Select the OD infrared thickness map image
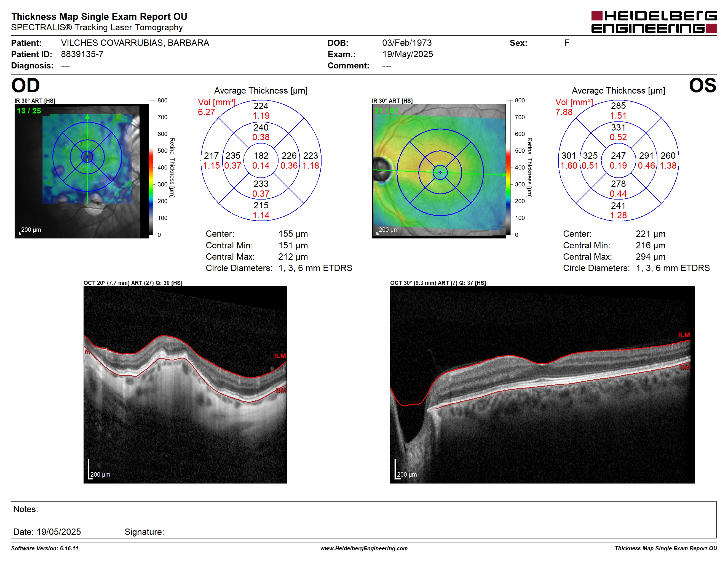 (x=81, y=171)
